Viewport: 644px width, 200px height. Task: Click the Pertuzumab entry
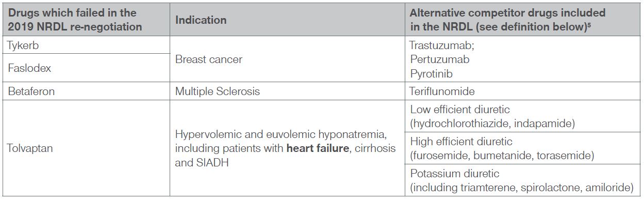[440, 59]
